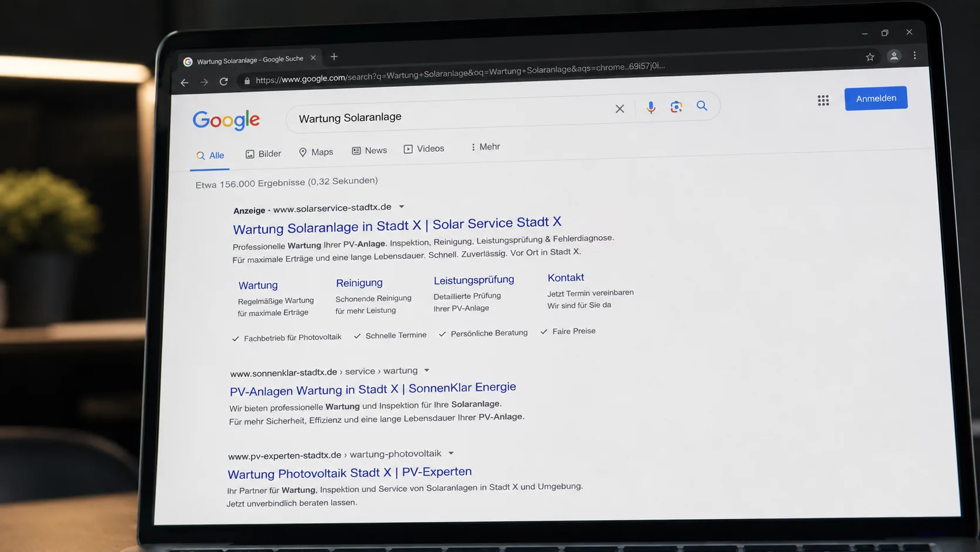The image size is (980, 552).
Task: Click the 'Schnelle Termine' callout text
Action: (396, 336)
